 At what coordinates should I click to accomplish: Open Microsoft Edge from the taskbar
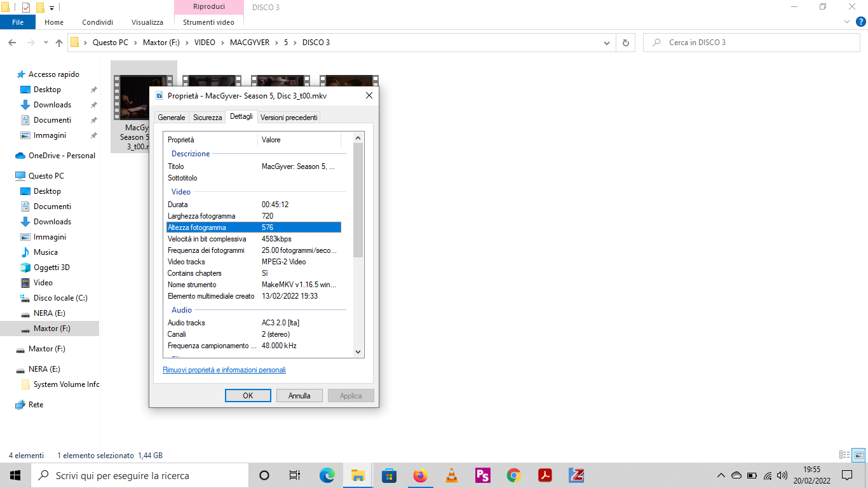(x=327, y=475)
